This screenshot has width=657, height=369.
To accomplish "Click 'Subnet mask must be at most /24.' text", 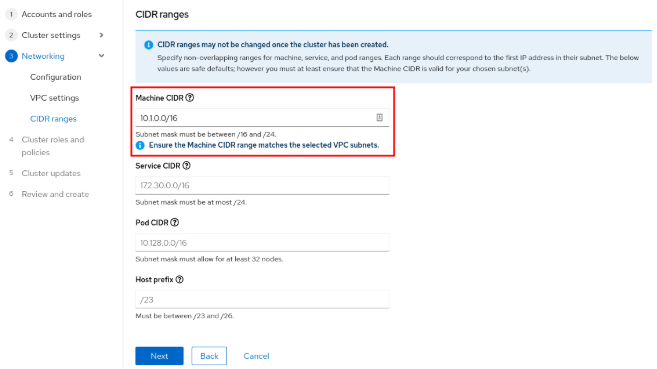I will [191, 202].
